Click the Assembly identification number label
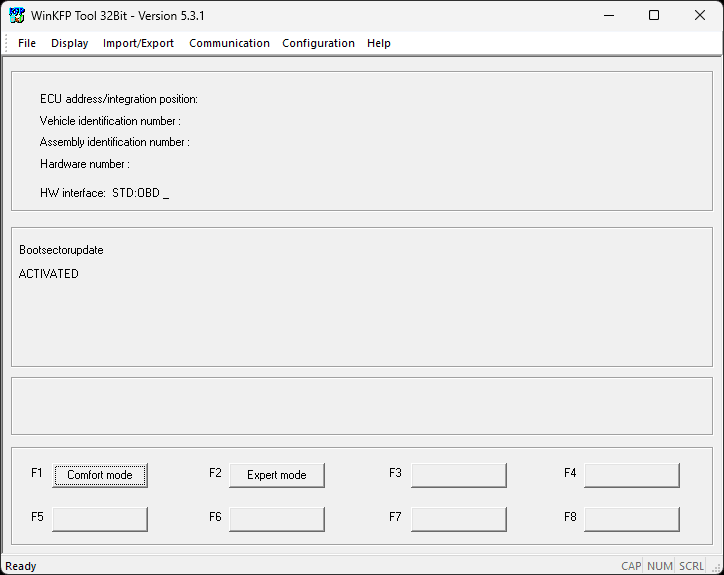The image size is (724, 575). click(x=115, y=142)
